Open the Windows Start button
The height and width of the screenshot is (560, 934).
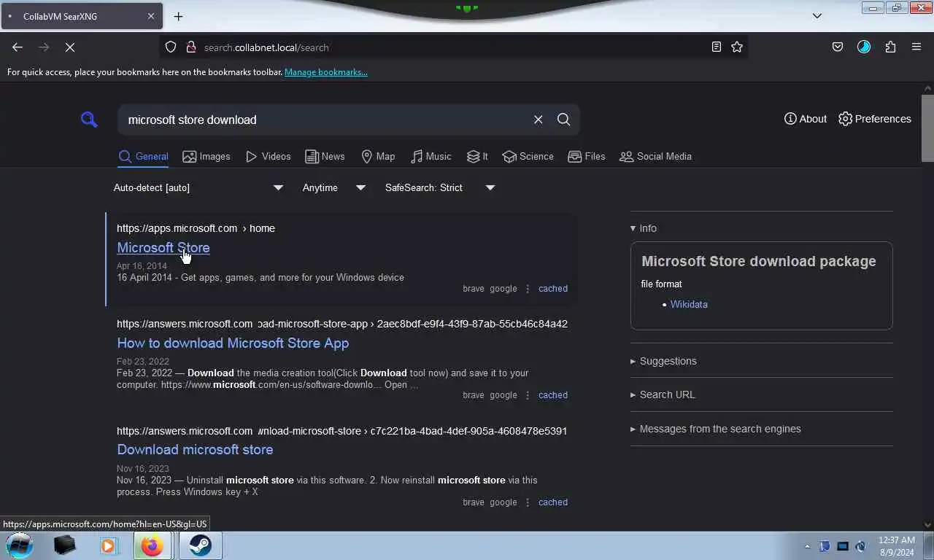point(20,545)
